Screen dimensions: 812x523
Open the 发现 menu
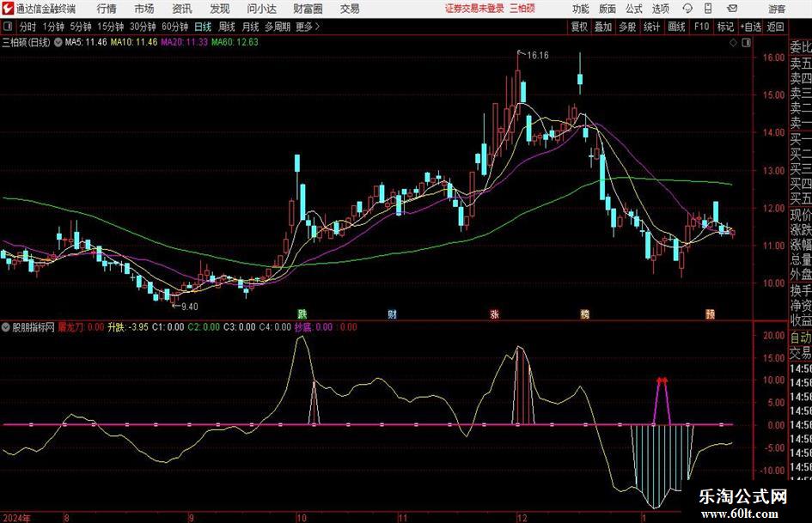point(220,9)
